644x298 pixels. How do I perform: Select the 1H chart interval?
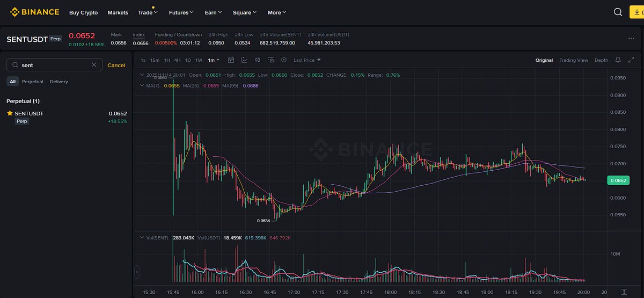point(167,60)
